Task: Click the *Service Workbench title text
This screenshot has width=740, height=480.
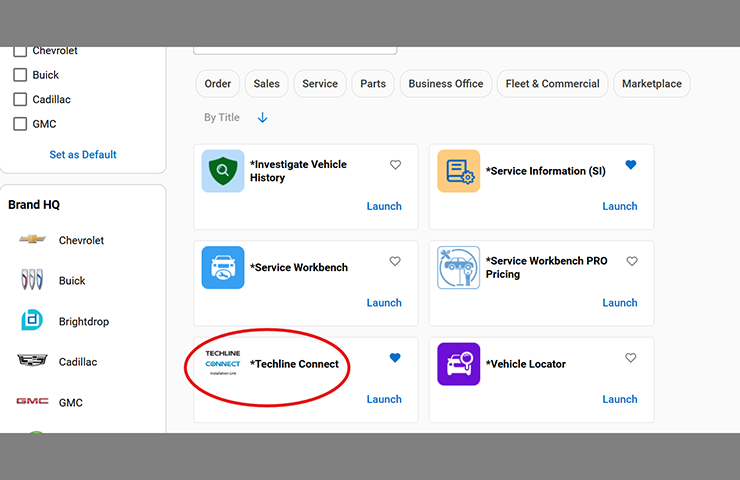Action: click(299, 268)
